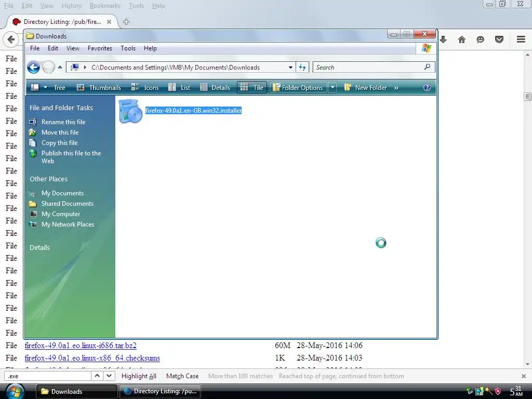This screenshot has height=399, width=532.
Task: Open the Firefox hamburger menu
Action: [x=521, y=39]
